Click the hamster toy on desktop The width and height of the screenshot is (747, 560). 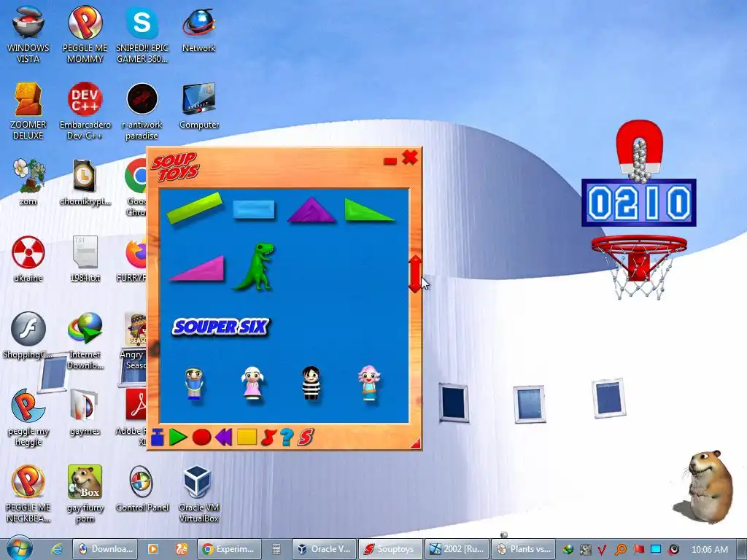click(708, 486)
